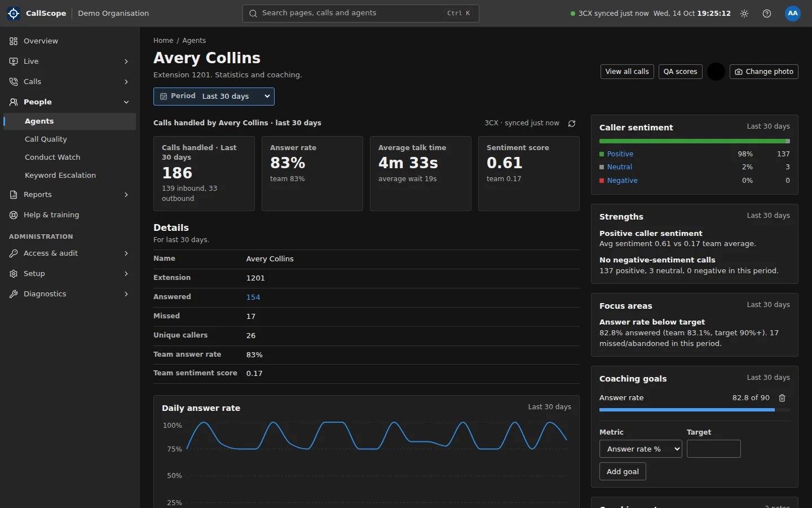Screen dimensions: 812x508
Task: Click the Reports document icon
Action: coord(14,195)
